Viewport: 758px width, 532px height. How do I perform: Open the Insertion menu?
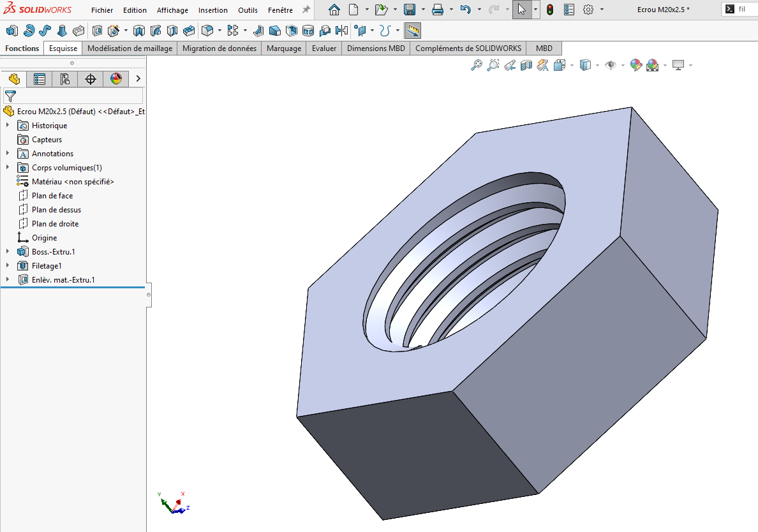tap(212, 10)
